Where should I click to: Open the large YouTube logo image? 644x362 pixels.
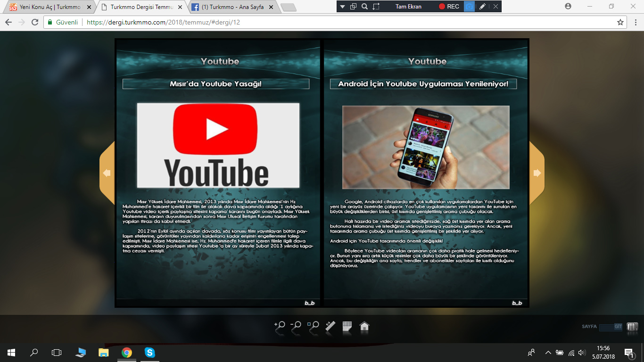[218, 145]
